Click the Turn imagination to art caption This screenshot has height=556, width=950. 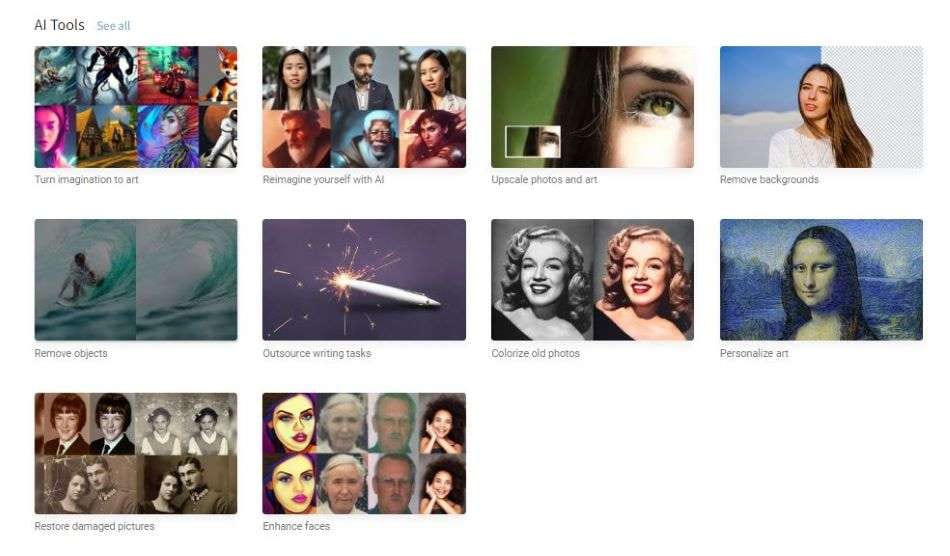click(87, 180)
